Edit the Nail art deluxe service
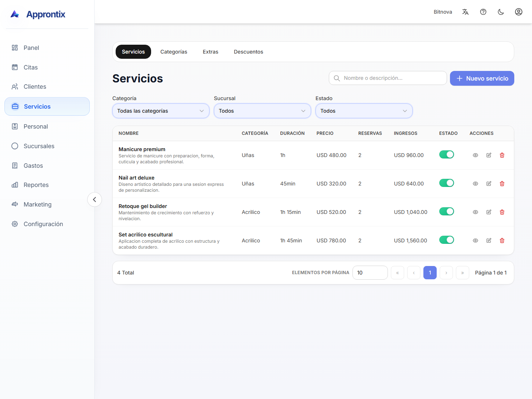Screen dimensions: 532x399 click(x=489, y=184)
